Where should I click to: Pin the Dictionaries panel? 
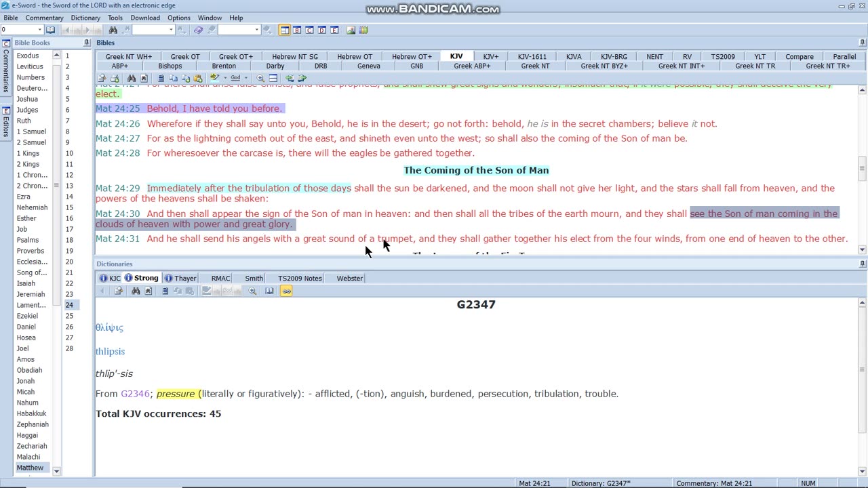pyautogui.click(x=862, y=264)
